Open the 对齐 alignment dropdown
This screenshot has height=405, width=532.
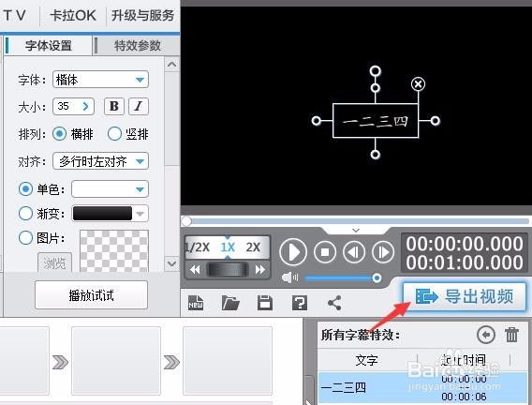pos(101,161)
